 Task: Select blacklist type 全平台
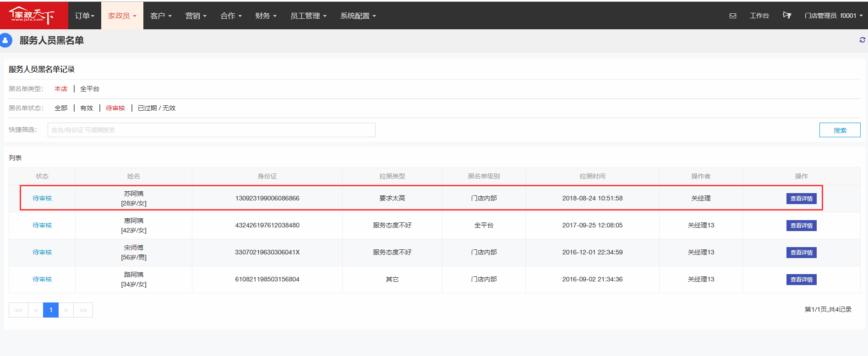pyautogui.click(x=90, y=89)
